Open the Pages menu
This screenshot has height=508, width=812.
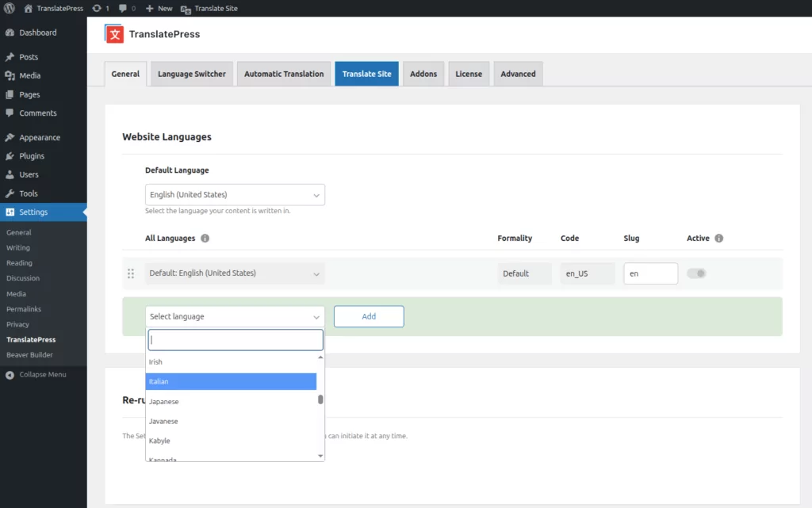(29, 94)
